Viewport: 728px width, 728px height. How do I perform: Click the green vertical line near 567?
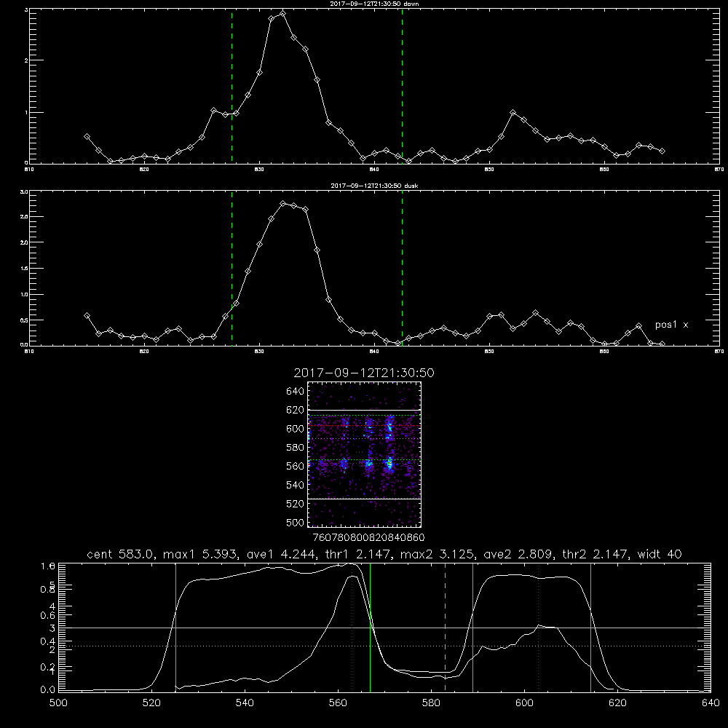point(370,628)
